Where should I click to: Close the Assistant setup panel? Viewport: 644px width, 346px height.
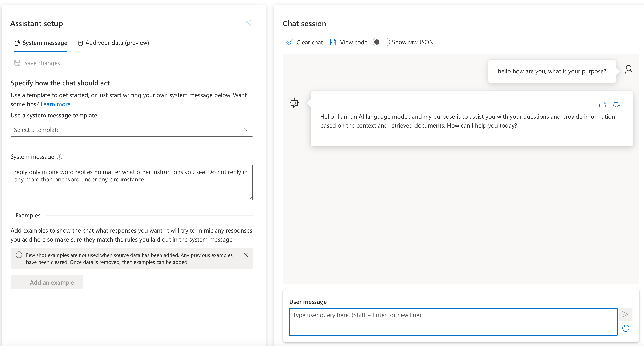[x=248, y=23]
